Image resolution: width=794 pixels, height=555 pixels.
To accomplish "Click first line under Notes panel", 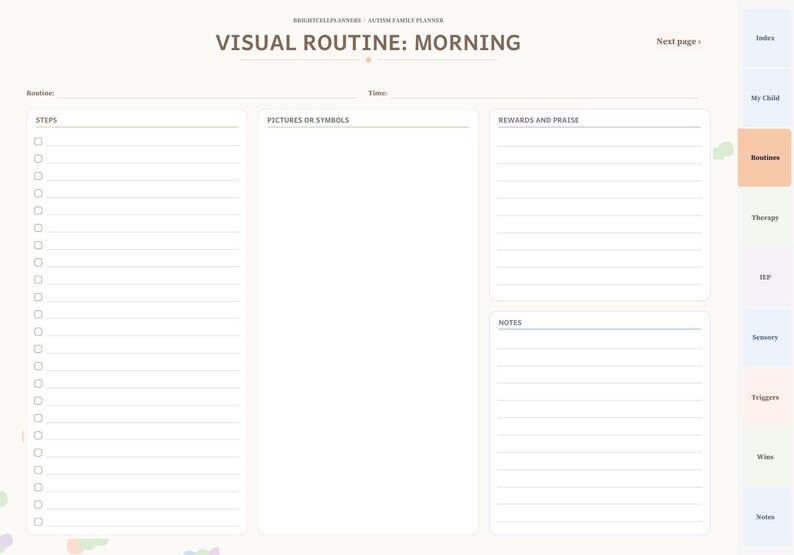I will point(600,342).
